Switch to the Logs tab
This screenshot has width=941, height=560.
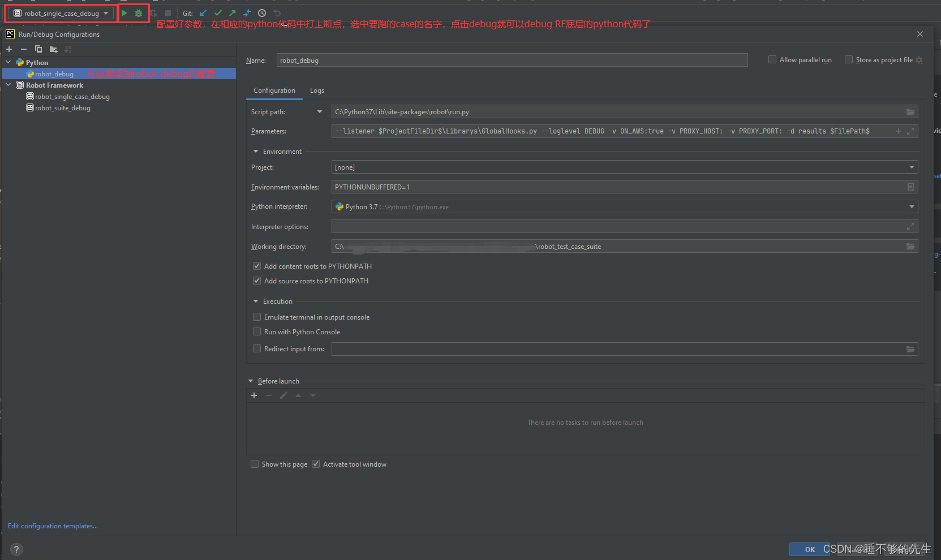[317, 91]
